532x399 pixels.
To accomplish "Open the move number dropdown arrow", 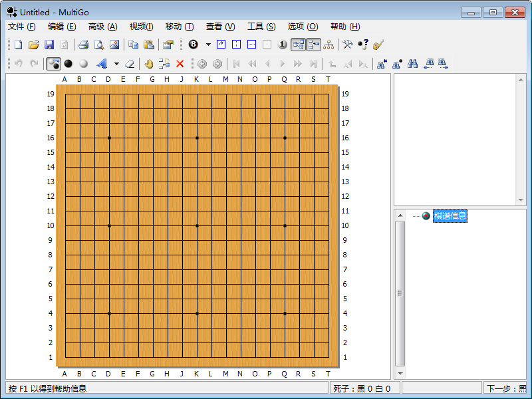I will 207,44.
